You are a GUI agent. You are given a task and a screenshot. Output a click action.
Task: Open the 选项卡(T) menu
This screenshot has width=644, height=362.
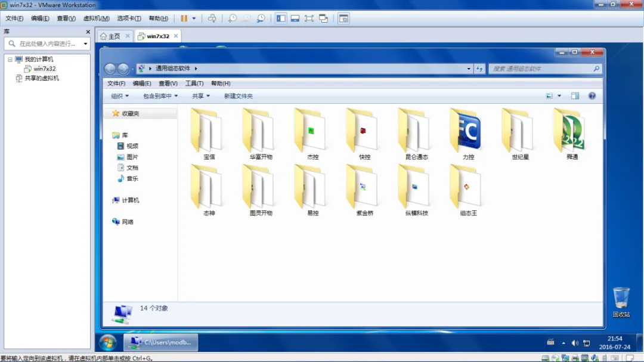[x=129, y=18]
